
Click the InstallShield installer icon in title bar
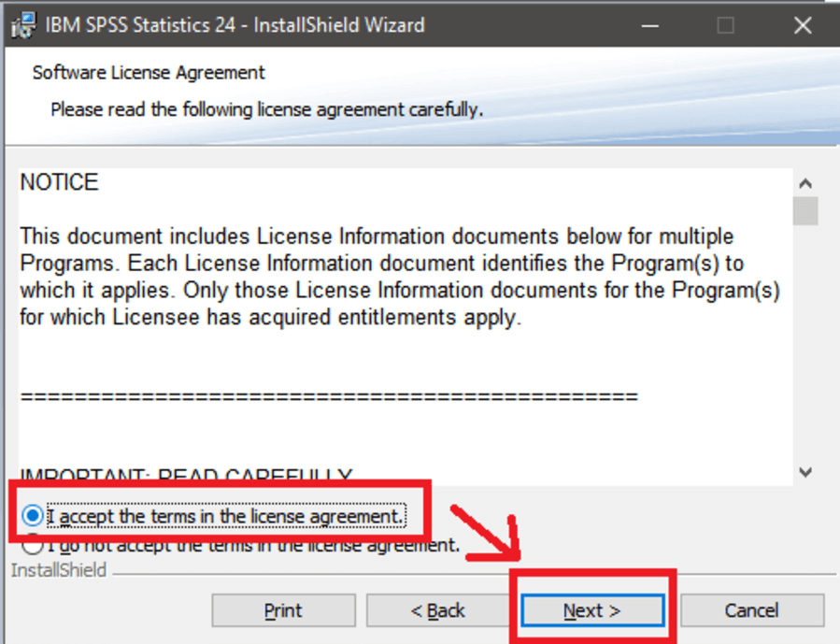[23, 24]
